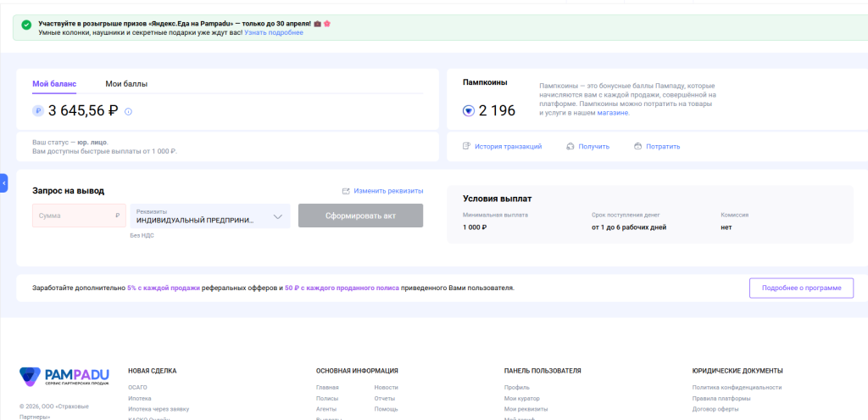This screenshot has height=420, width=868.
Task: Open the Мои реквизиты footer link
Action: click(526, 409)
